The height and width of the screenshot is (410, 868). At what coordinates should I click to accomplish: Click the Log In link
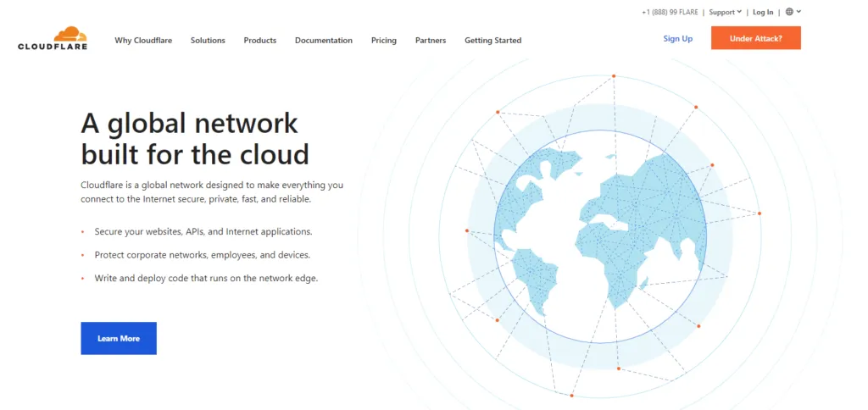(763, 12)
